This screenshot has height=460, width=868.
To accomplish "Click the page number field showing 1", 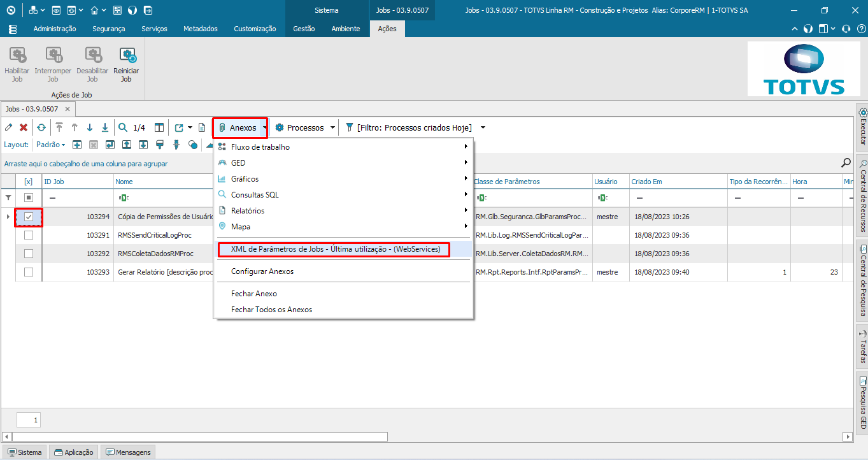I will pos(29,420).
